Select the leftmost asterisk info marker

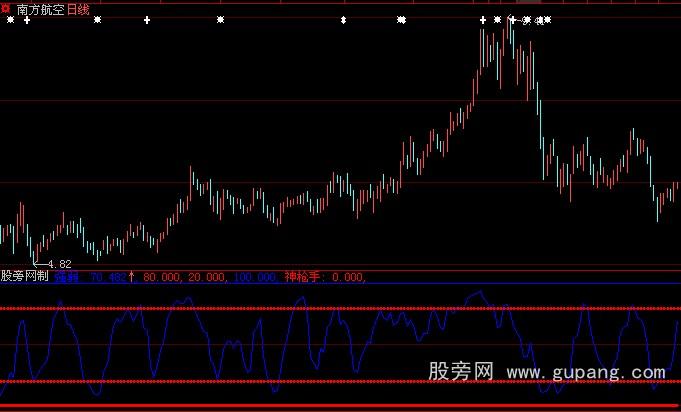[10, 20]
